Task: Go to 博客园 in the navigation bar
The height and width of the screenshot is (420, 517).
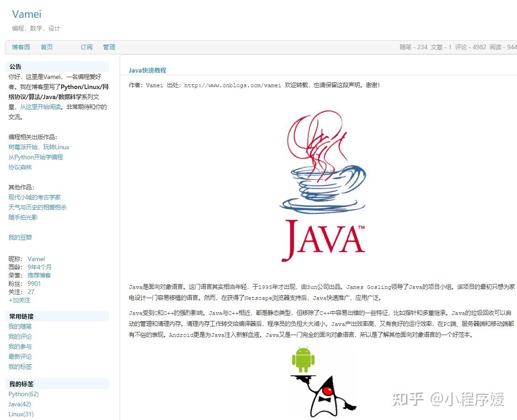Action: coord(21,47)
